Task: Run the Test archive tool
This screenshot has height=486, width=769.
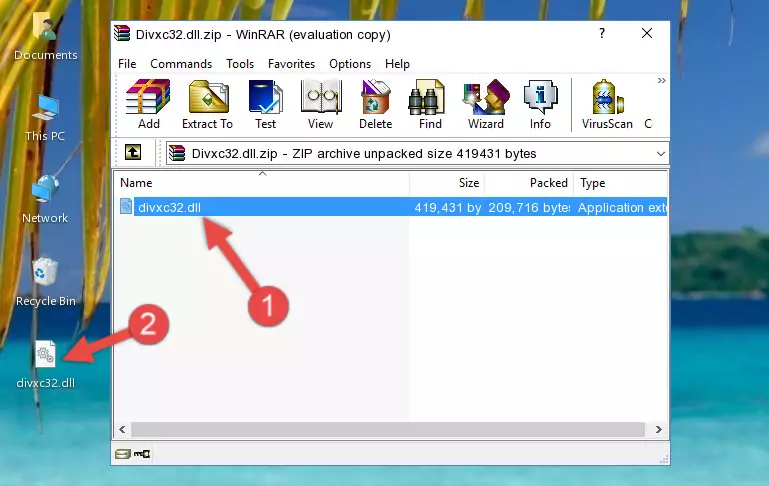Action: [265, 104]
